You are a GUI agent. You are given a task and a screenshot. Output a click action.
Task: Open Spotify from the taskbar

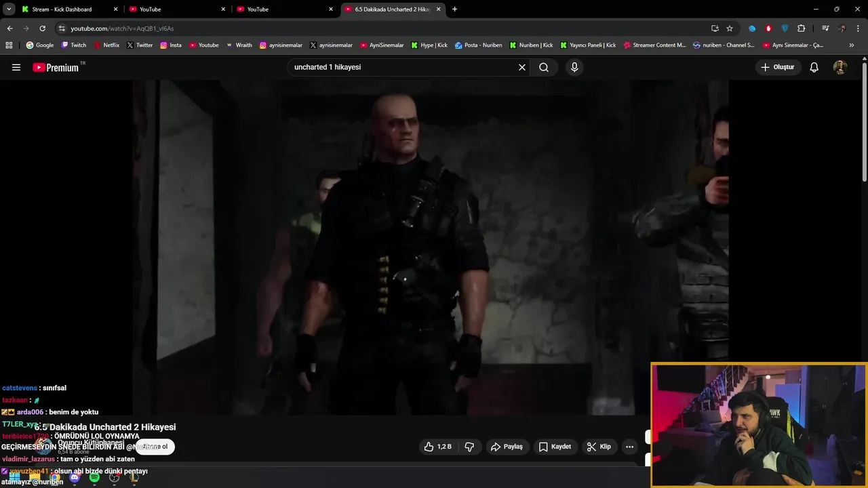pos(94,478)
